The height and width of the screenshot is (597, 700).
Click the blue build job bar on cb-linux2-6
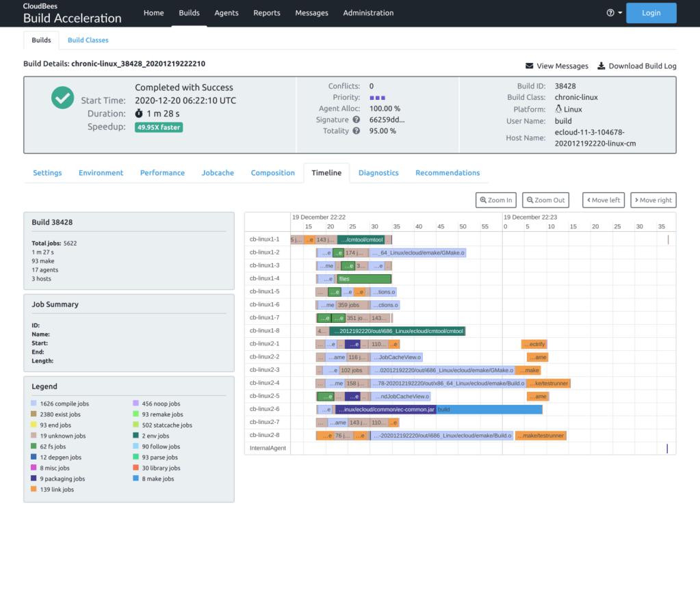(x=489, y=410)
